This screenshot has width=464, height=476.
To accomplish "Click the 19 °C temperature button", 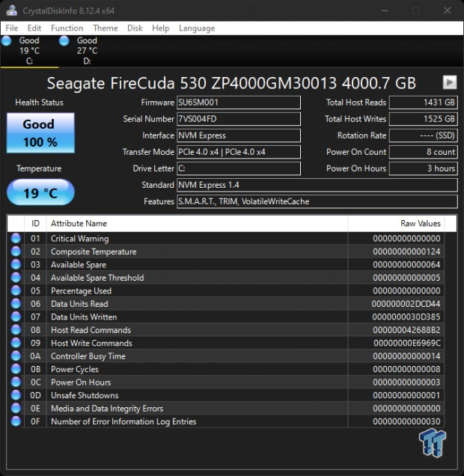I will click(40, 192).
